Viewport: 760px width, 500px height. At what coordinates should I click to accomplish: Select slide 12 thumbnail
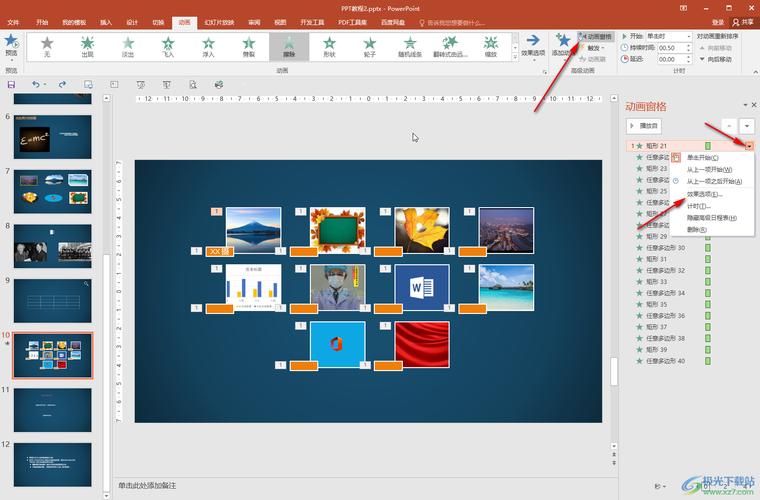click(x=52, y=465)
